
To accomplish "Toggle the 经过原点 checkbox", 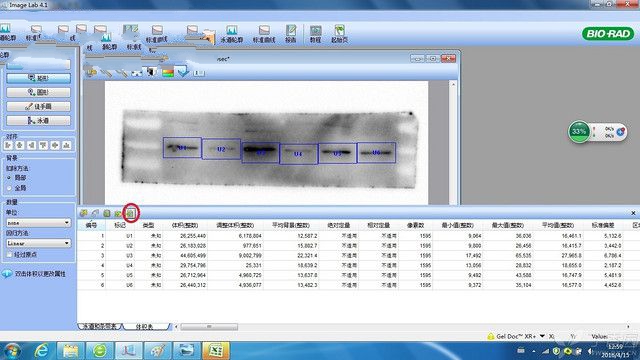I will tap(9, 254).
